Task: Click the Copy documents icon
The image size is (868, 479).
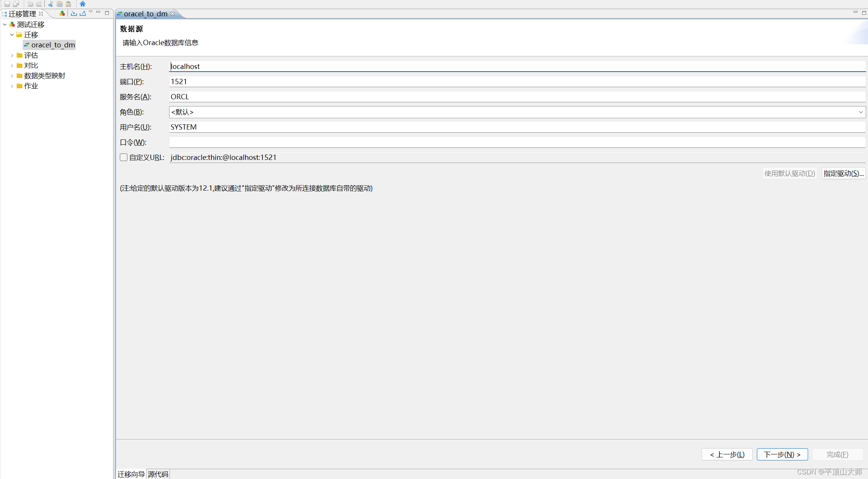Action: [60, 4]
